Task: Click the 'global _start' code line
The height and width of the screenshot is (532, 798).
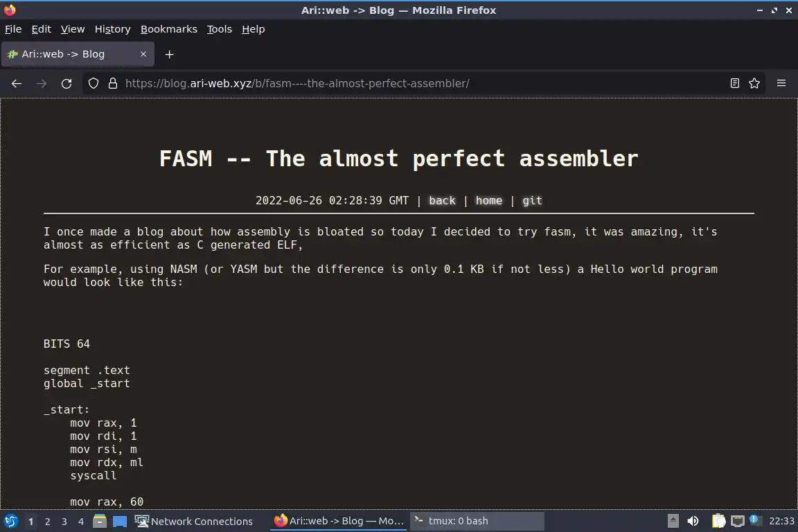Action: click(87, 383)
